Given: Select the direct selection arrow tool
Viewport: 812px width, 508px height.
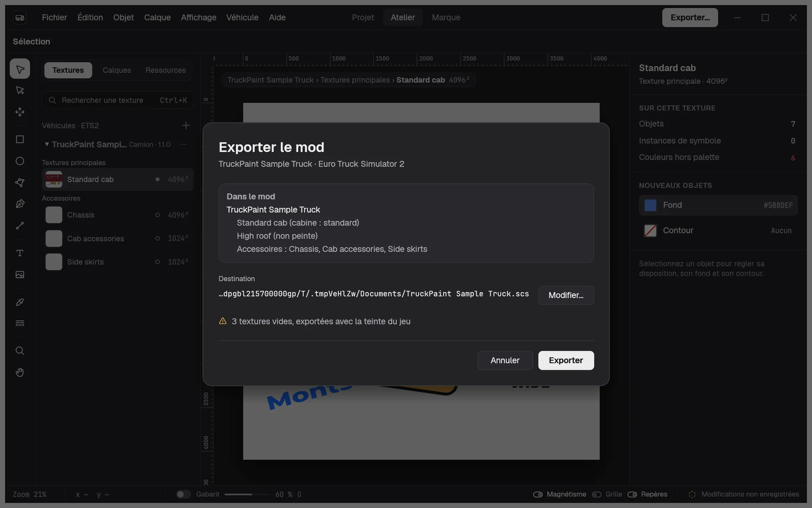Looking at the screenshot, I should (20, 90).
